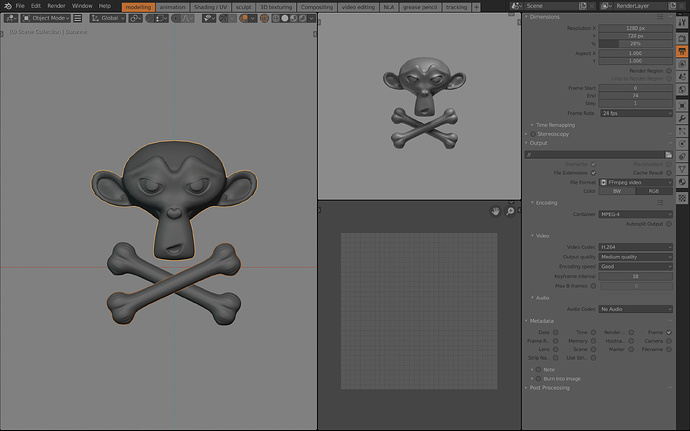The image size is (690, 431).
Task: Toggle proportional editing icon
Action: [x=176, y=18]
